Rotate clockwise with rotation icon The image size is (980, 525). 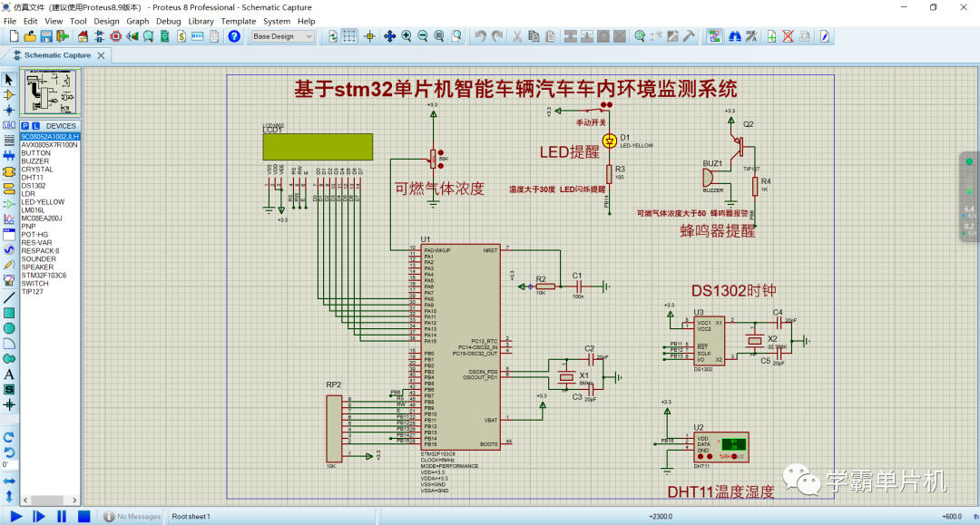click(9, 437)
